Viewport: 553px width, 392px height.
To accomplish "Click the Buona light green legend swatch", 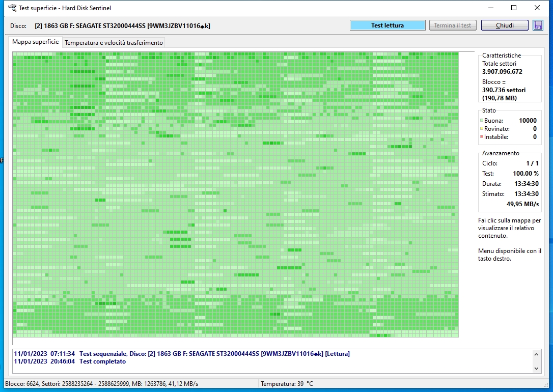I will tap(482, 121).
